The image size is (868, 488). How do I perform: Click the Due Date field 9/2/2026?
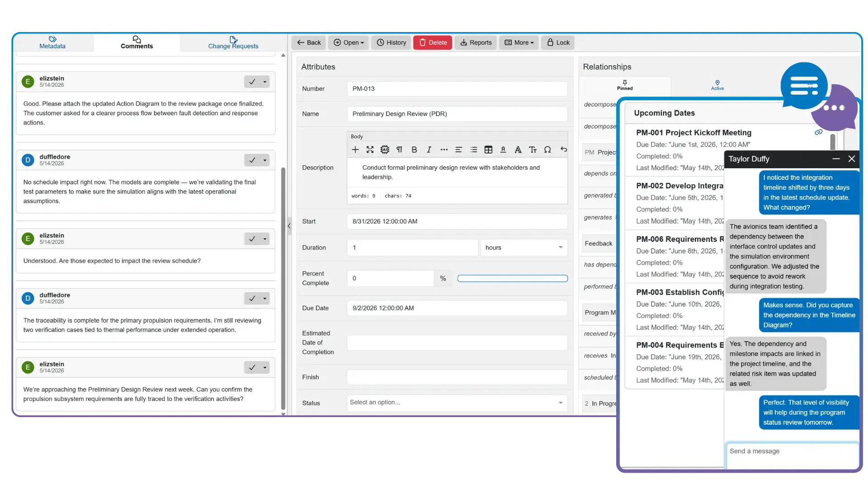click(457, 308)
